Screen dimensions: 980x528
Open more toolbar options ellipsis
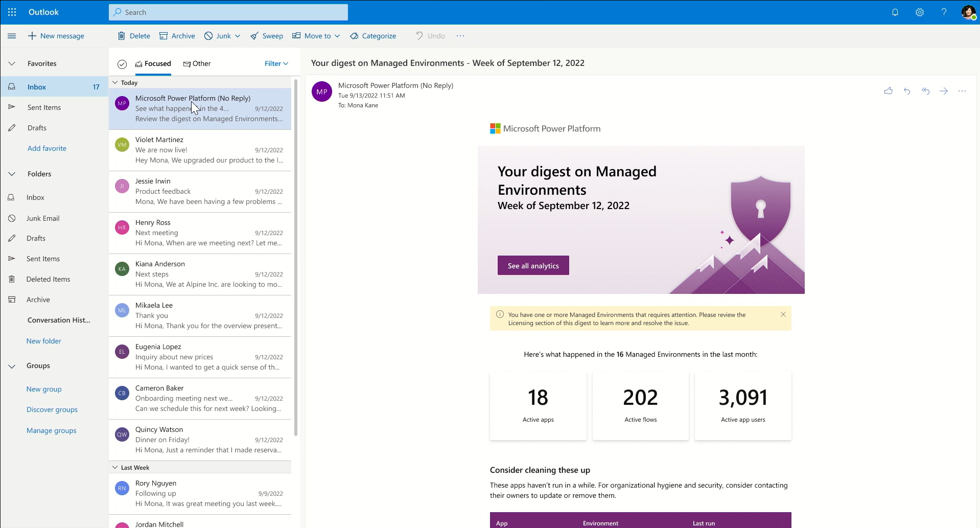point(460,36)
